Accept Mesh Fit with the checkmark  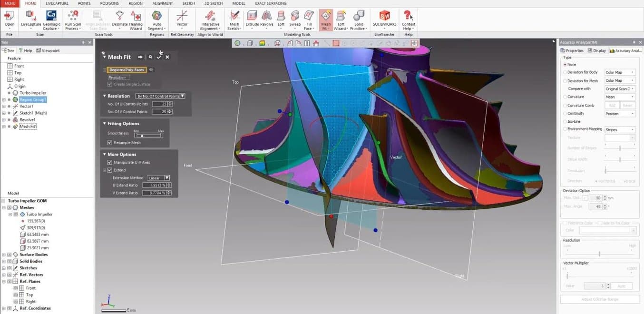[x=159, y=57]
